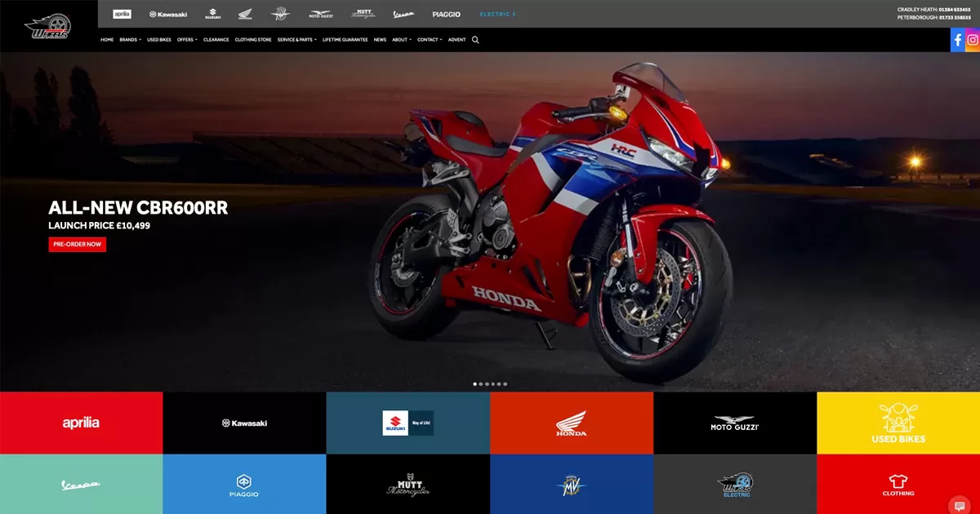This screenshot has height=514, width=980.
Task: Go to the yellow Used Bikes tile
Action: pos(898,423)
